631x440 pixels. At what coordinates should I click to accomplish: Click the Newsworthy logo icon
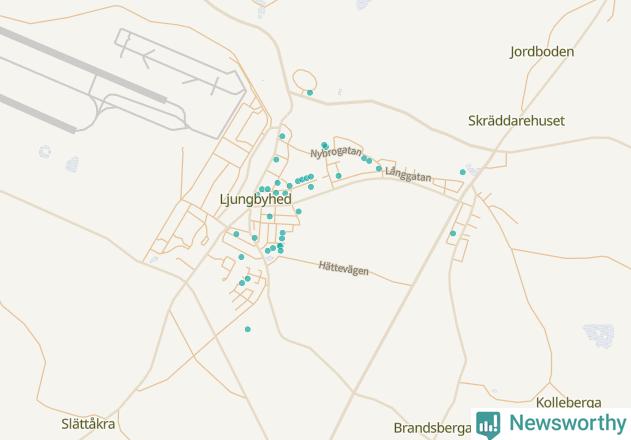pyautogui.click(x=488, y=424)
